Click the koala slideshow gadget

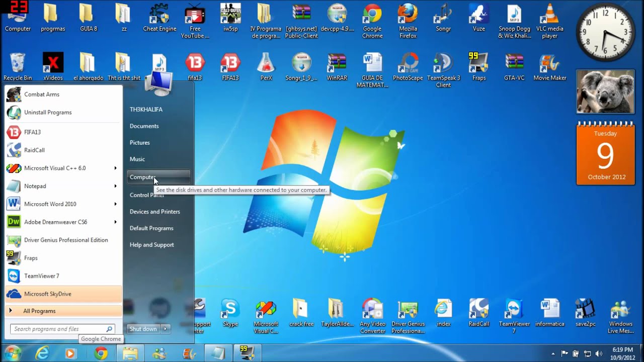tap(605, 92)
